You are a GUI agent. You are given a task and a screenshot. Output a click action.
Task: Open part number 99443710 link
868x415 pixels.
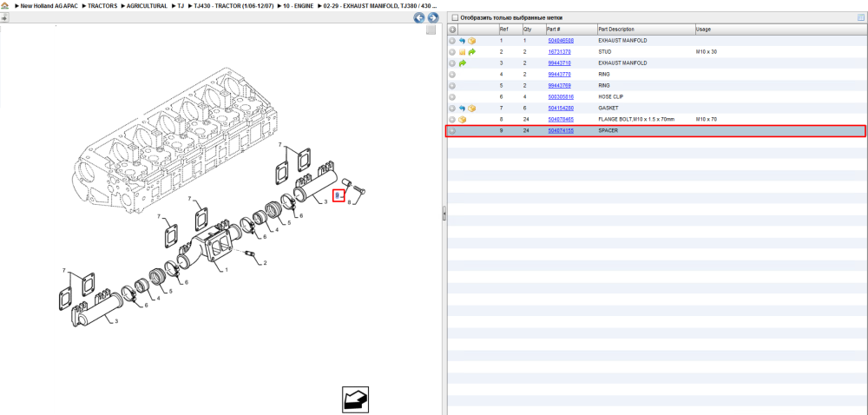pyautogui.click(x=559, y=63)
